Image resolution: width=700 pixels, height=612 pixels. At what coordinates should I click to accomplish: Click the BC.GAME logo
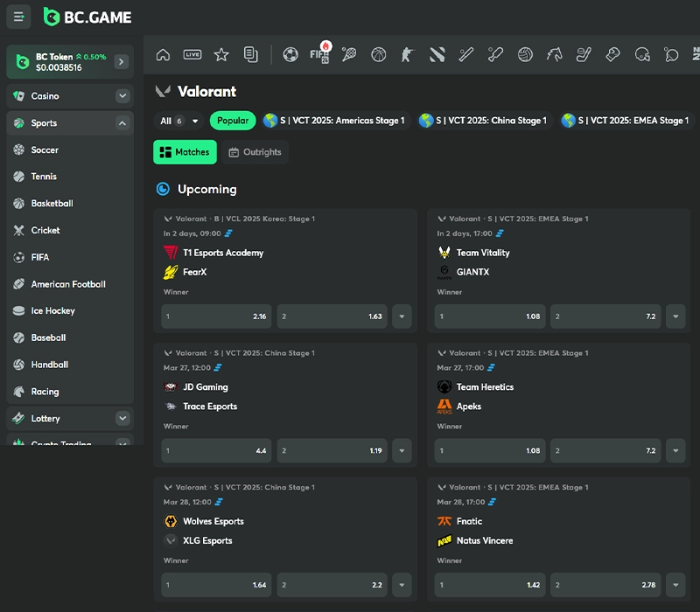pyautogui.click(x=87, y=17)
